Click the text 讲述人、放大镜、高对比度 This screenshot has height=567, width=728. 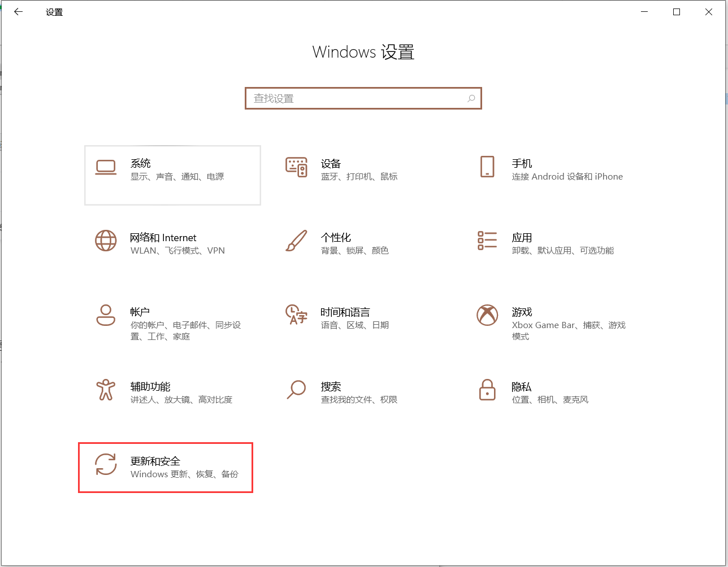pos(181,400)
